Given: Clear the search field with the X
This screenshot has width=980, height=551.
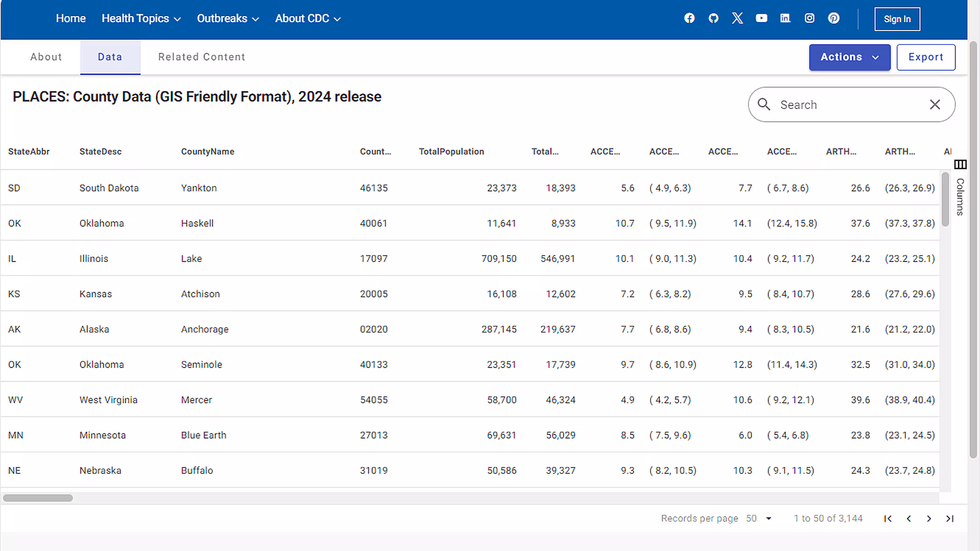Looking at the screenshot, I should click(x=935, y=104).
